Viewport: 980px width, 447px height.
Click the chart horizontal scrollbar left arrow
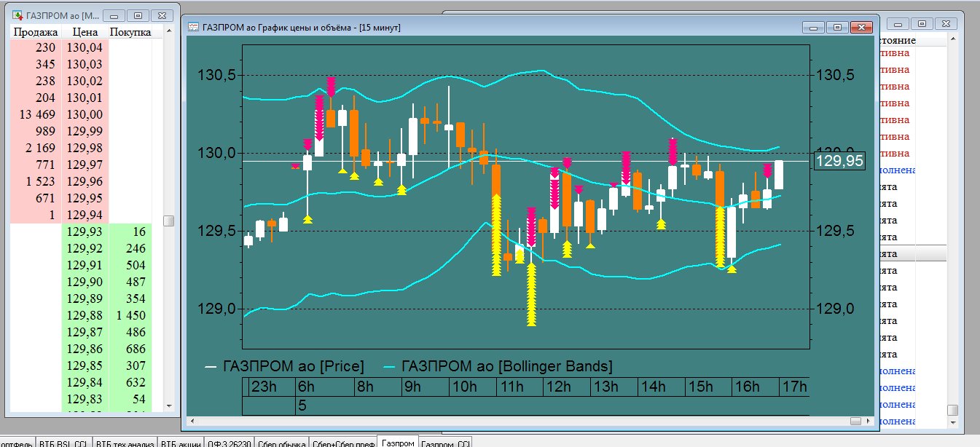(192, 420)
